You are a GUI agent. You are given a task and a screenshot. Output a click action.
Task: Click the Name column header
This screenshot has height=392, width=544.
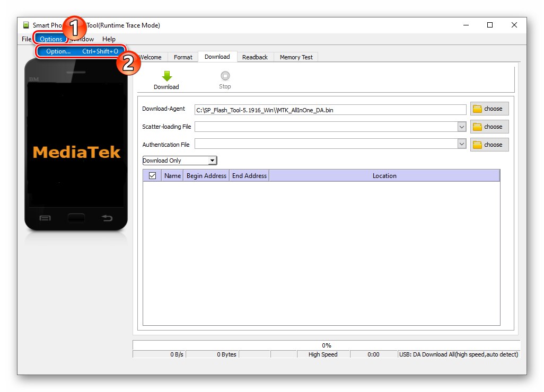[x=172, y=176]
